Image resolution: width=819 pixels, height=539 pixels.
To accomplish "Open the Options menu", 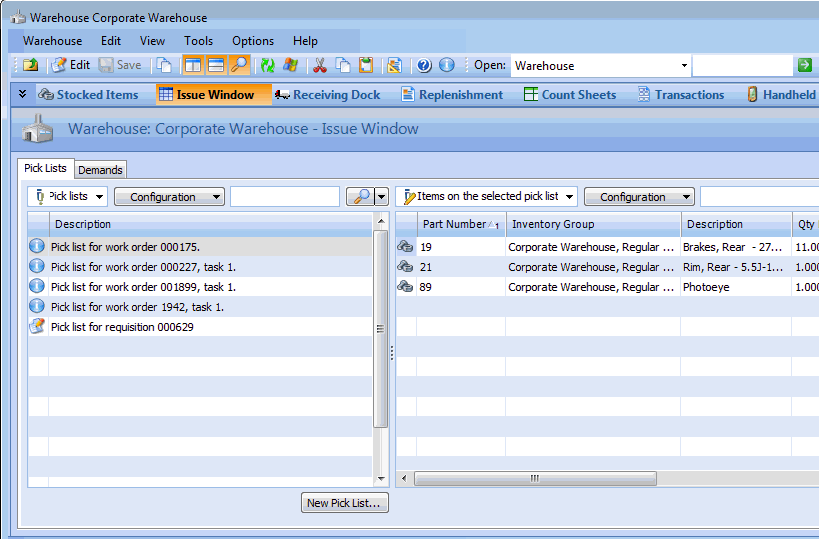I will (253, 41).
